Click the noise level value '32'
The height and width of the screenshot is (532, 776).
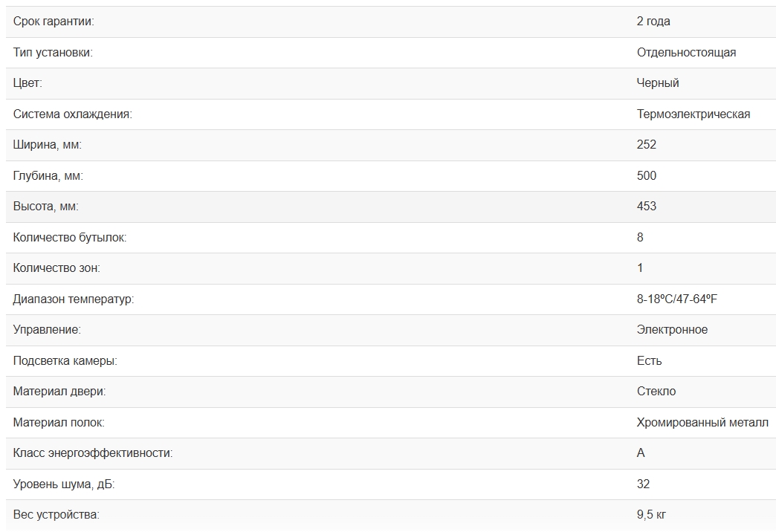click(x=643, y=484)
